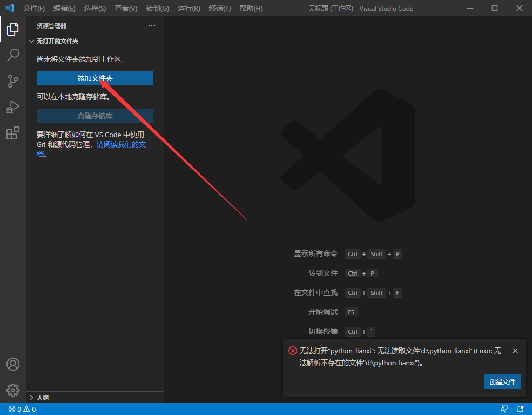Click the 切换终端 shortcut label

click(x=323, y=332)
